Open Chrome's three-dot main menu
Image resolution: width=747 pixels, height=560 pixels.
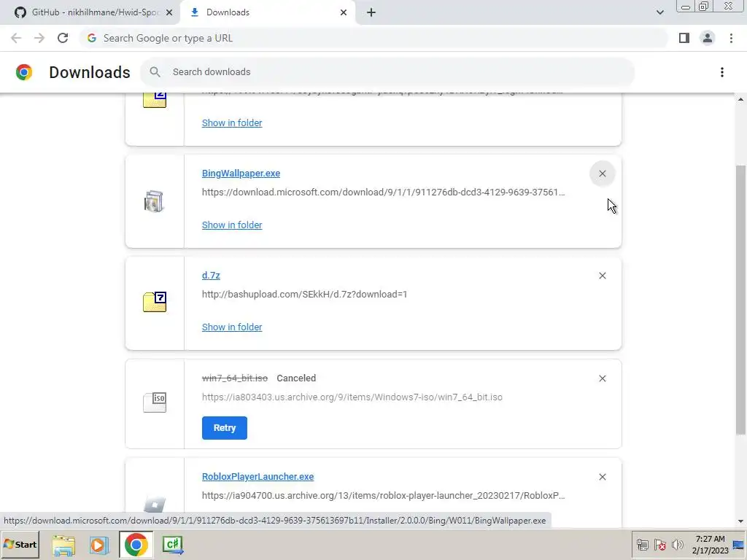pyautogui.click(x=731, y=38)
